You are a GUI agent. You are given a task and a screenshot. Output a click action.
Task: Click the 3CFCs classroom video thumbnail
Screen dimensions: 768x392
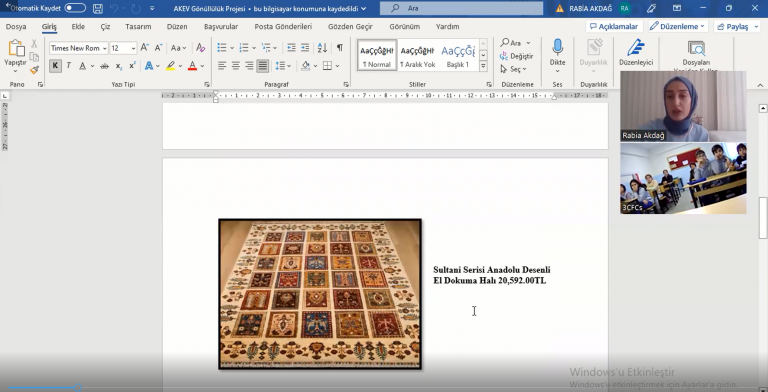(x=683, y=178)
